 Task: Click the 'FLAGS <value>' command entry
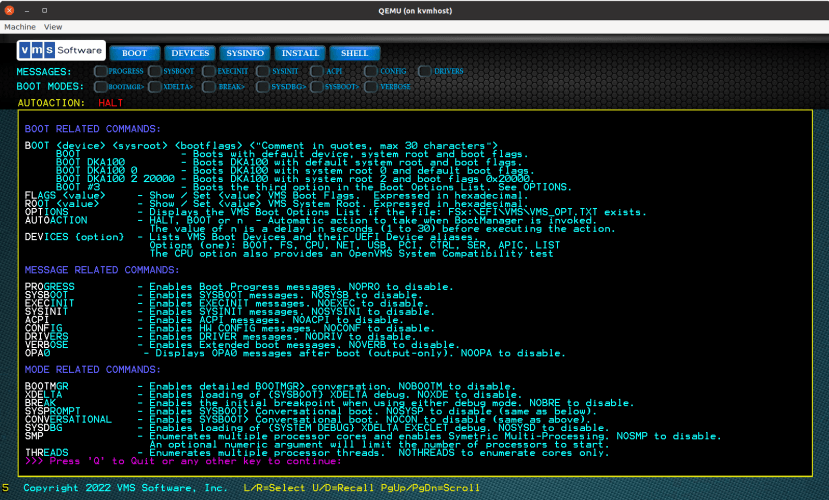65,195
